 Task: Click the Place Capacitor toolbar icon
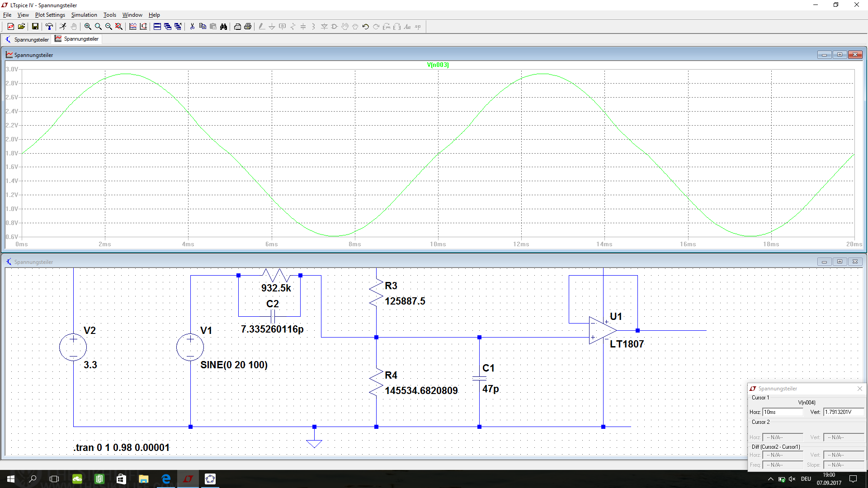303,27
